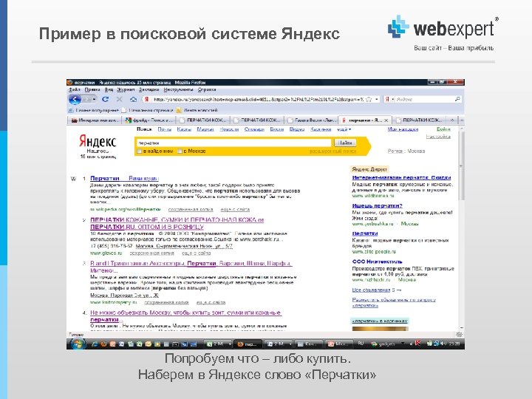This screenshot has width=532, height=399.
Task: Click the red Kaspersky tray icon
Action: pos(418,344)
